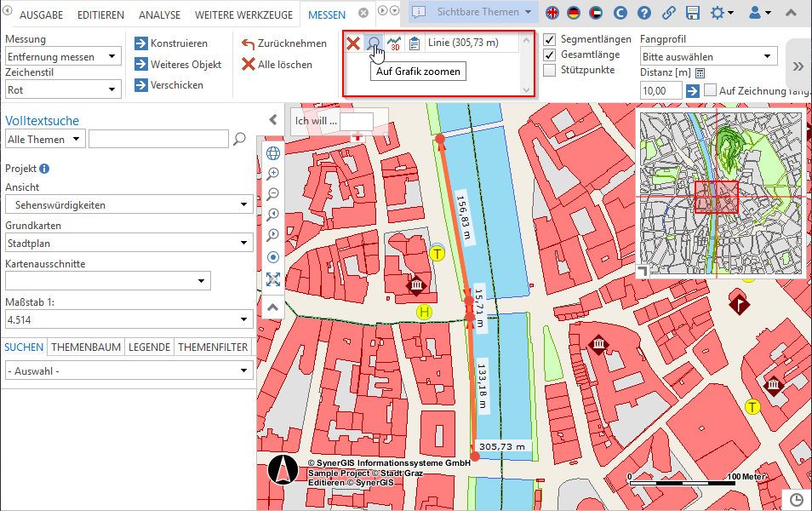Expand the Grundkarten "Stadtplan" dropdown

click(128, 242)
